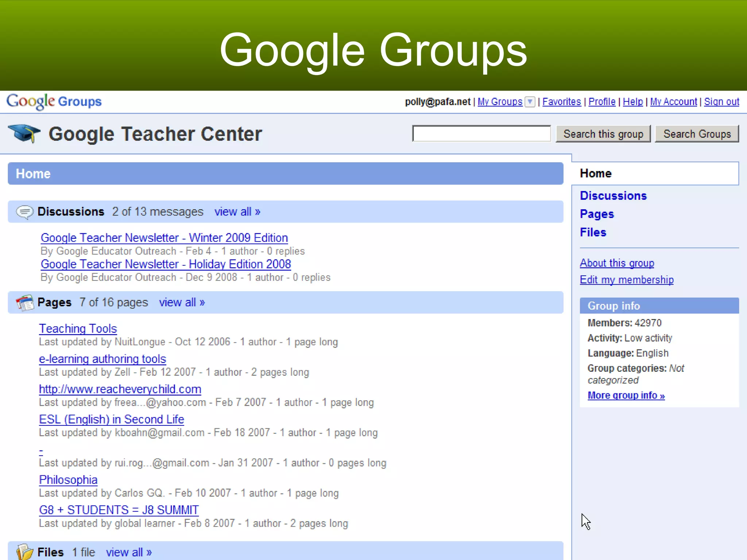Click the Google Groups logo
Viewport: 747px width, 560px height.
[54, 102]
